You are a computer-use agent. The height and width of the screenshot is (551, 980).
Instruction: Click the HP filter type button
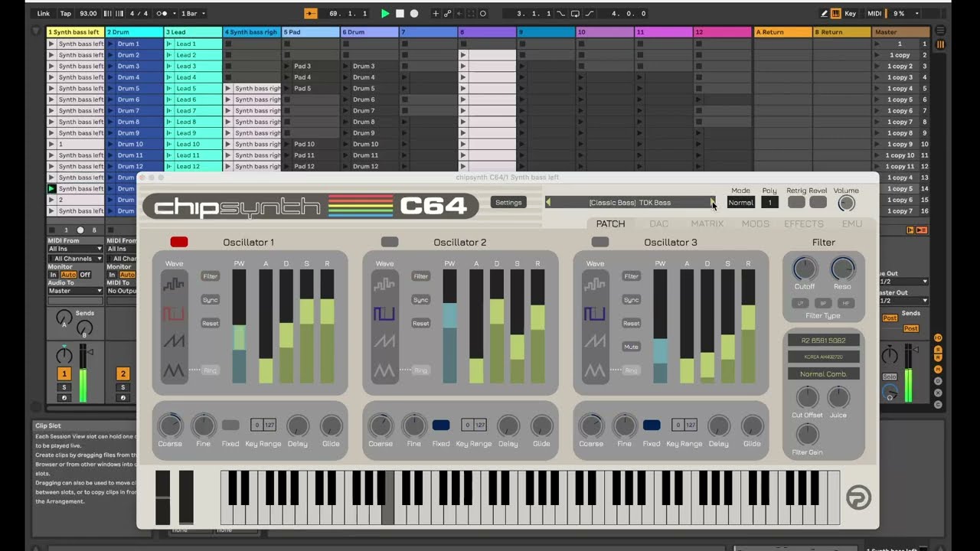pyautogui.click(x=846, y=303)
